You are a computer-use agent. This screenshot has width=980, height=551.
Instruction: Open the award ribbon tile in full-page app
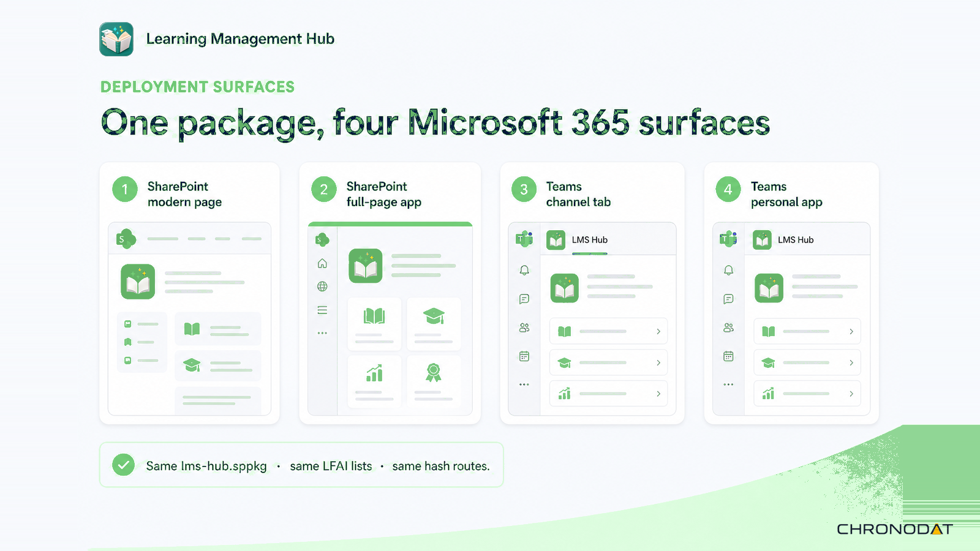(x=434, y=381)
